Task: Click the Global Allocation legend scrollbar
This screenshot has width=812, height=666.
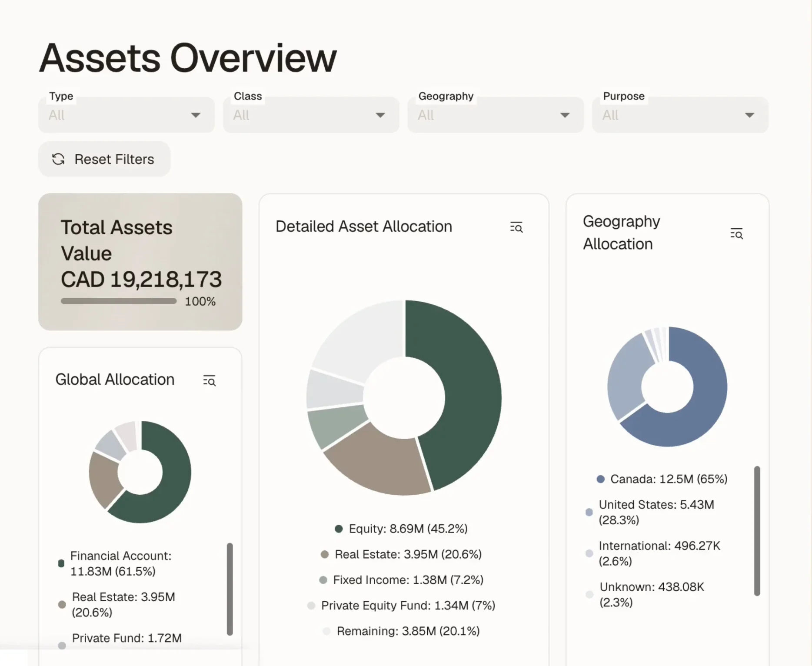Action: tap(230, 589)
